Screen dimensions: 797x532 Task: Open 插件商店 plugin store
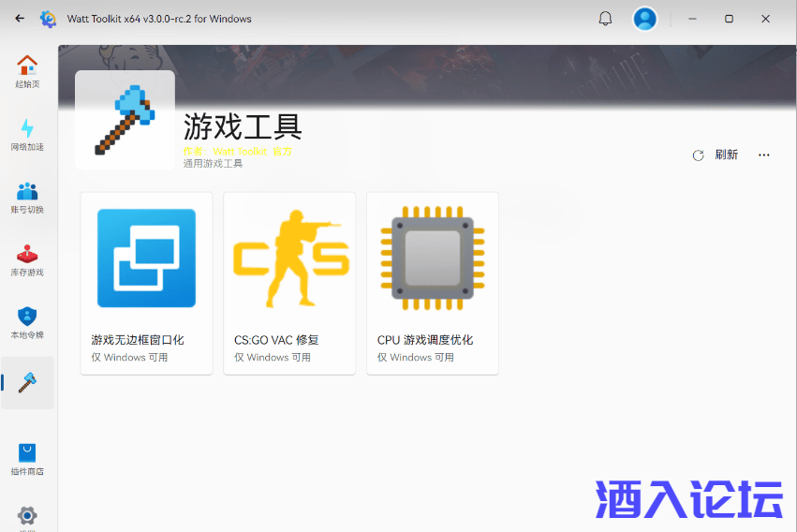(x=27, y=459)
